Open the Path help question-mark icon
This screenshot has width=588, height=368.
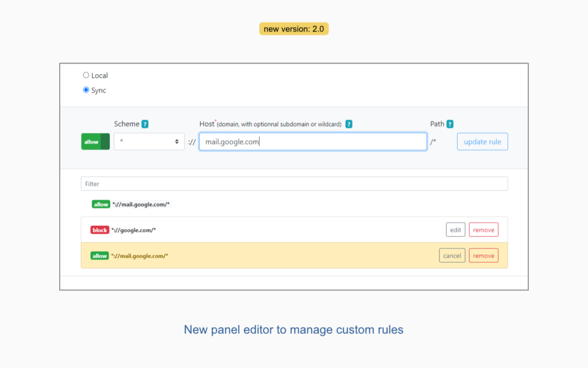450,124
